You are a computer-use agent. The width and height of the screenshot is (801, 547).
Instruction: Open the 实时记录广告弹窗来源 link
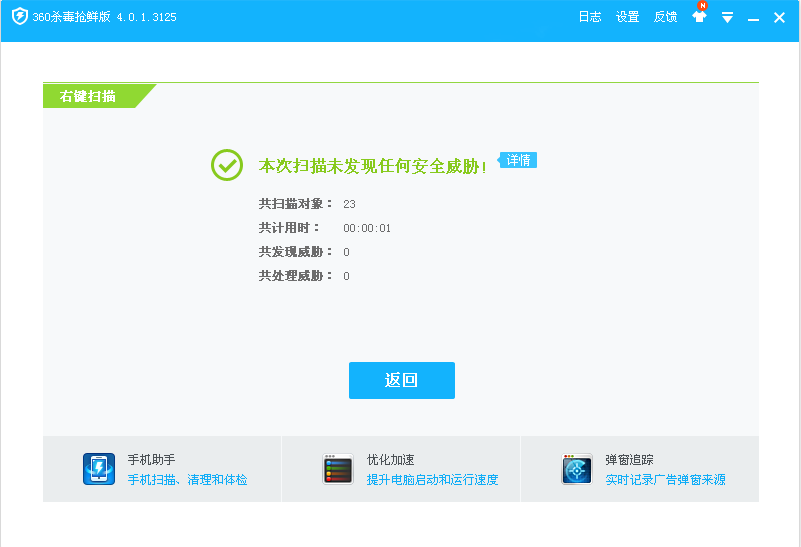[x=665, y=479]
